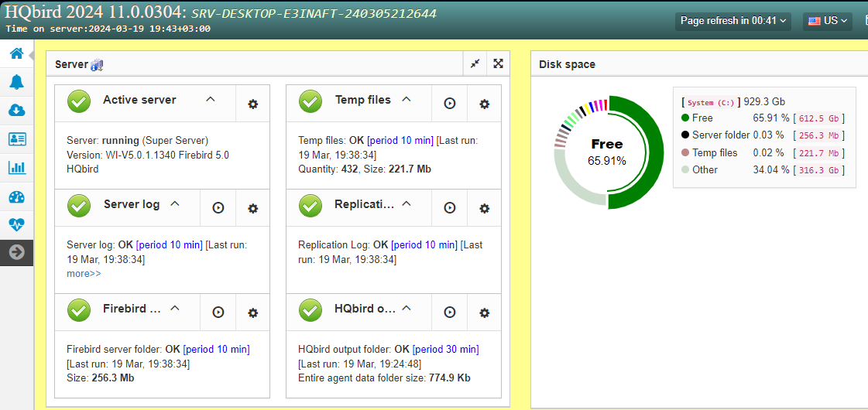Screen dimensions: 868x410
Task: Collapse the HQbird output widget chevron
Action: 407,308
